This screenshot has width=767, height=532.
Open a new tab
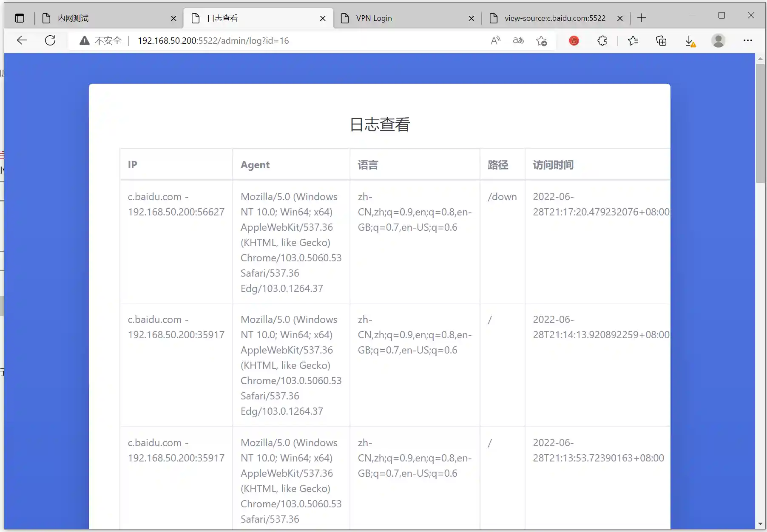coord(642,18)
